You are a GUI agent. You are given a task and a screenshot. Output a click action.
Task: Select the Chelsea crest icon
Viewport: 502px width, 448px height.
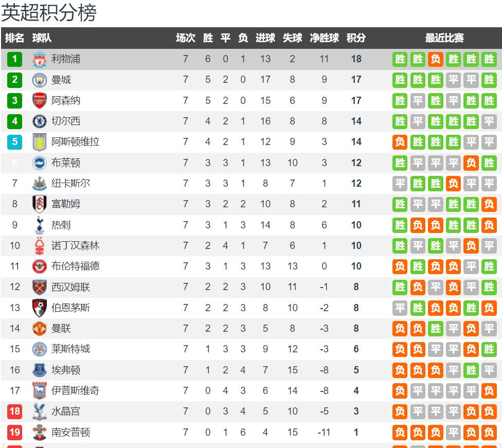[40, 121]
